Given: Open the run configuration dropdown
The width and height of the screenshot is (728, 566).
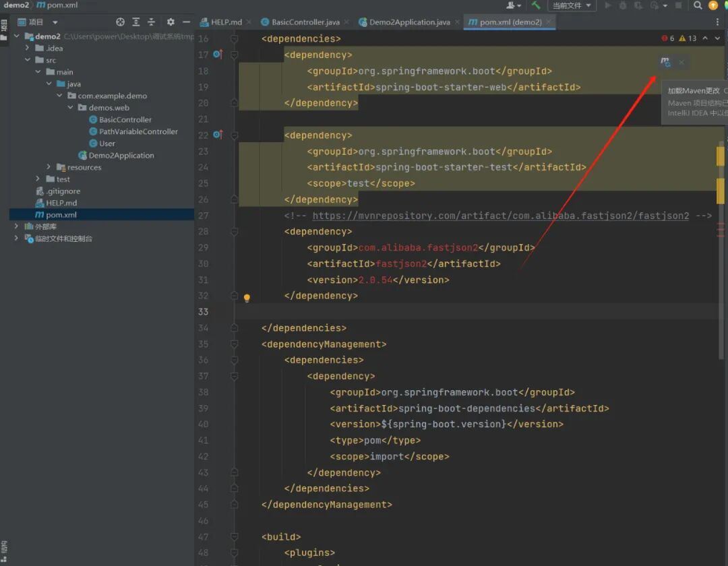Looking at the screenshot, I should click(571, 5).
